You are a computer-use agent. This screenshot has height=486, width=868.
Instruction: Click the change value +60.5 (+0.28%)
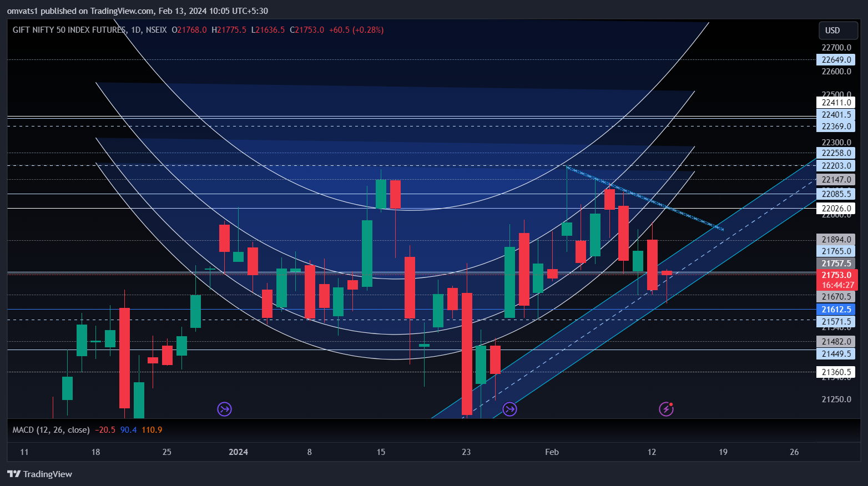point(356,30)
